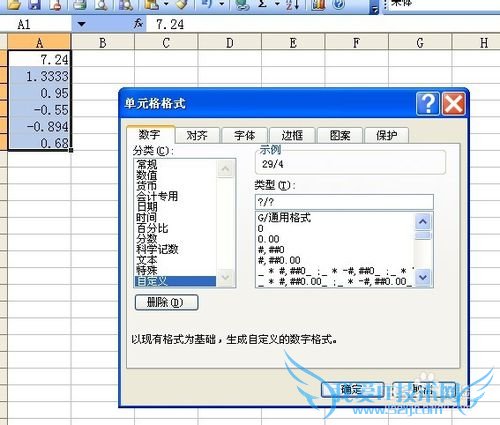Select column C header
This screenshot has height=425, width=500.
pos(166,43)
